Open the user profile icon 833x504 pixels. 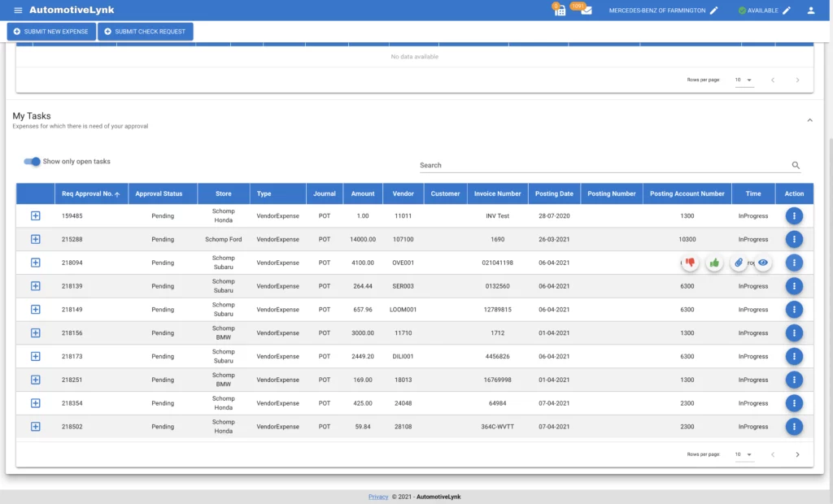[x=811, y=10]
